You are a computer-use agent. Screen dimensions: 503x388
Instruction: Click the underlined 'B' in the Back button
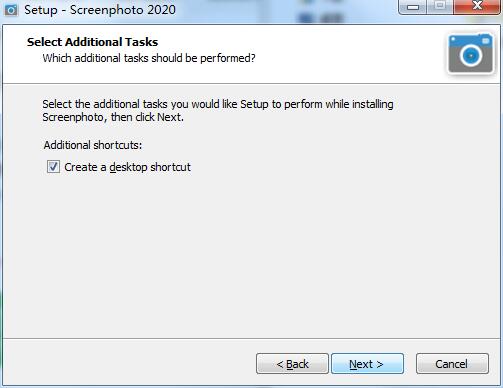click(x=290, y=364)
